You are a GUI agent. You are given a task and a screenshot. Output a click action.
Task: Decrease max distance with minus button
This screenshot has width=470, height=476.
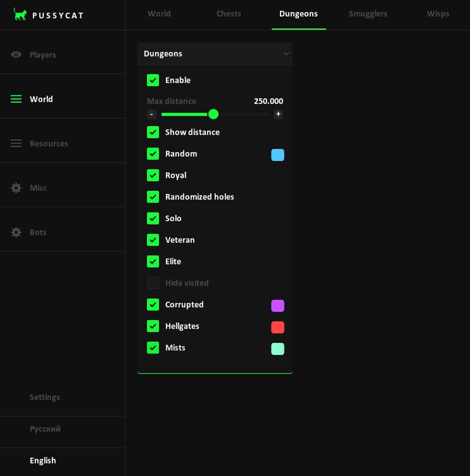click(x=151, y=115)
